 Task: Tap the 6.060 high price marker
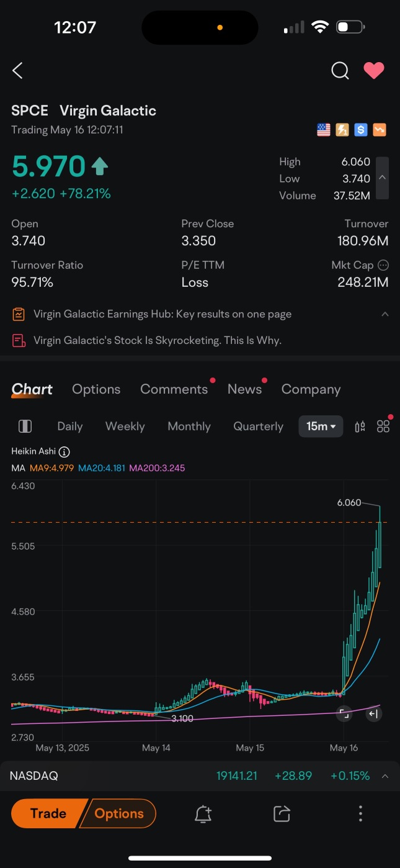pyautogui.click(x=349, y=502)
